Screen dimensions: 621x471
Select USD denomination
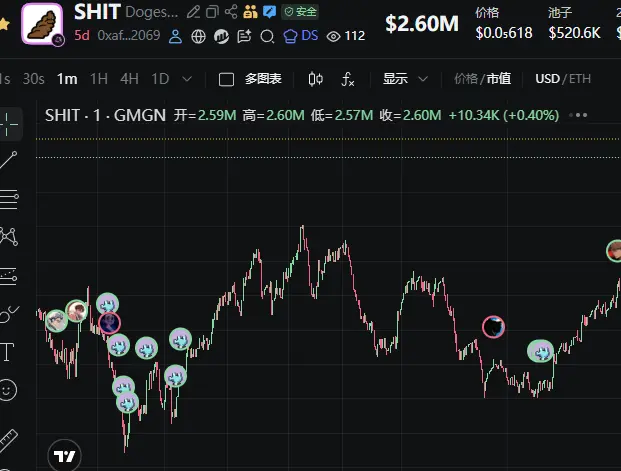547,79
